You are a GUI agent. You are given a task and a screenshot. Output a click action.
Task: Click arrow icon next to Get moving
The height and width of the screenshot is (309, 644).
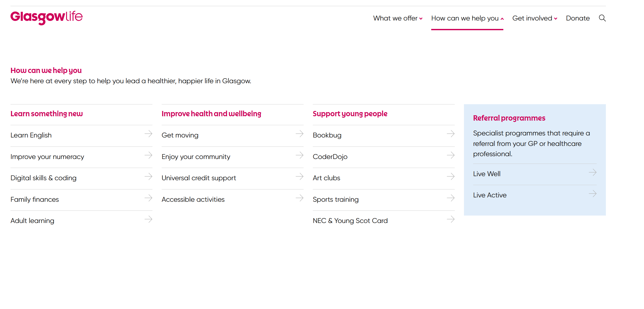pos(299,134)
